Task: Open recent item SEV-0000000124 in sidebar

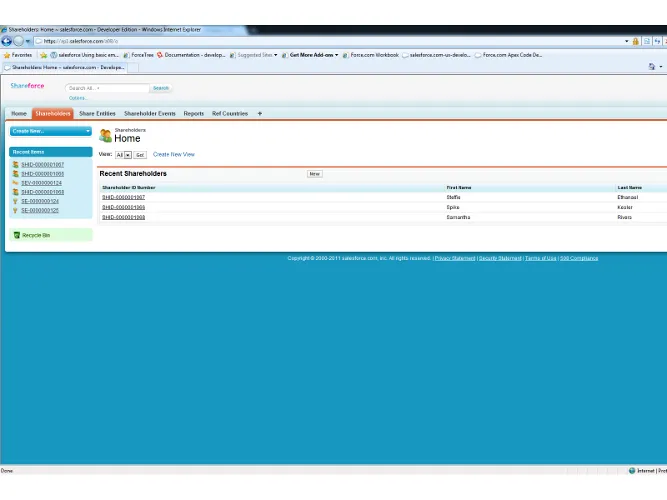Action: coord(41,183)
